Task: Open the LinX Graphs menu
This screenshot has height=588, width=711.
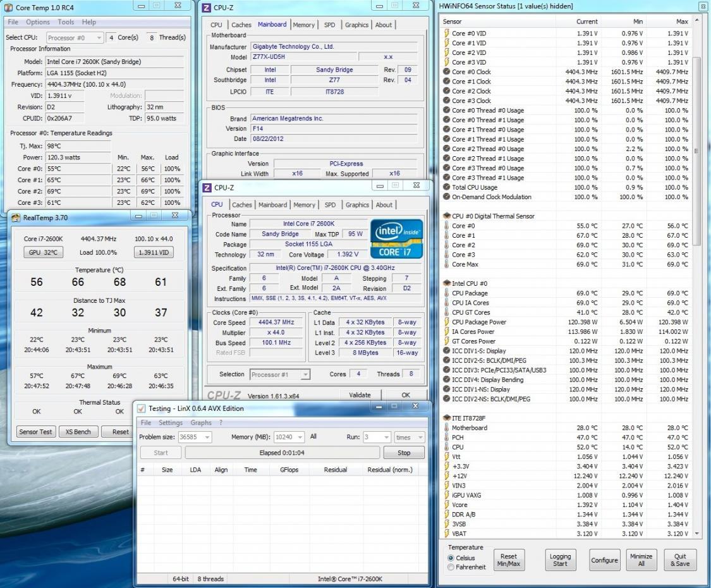Action: pos(201,422)
